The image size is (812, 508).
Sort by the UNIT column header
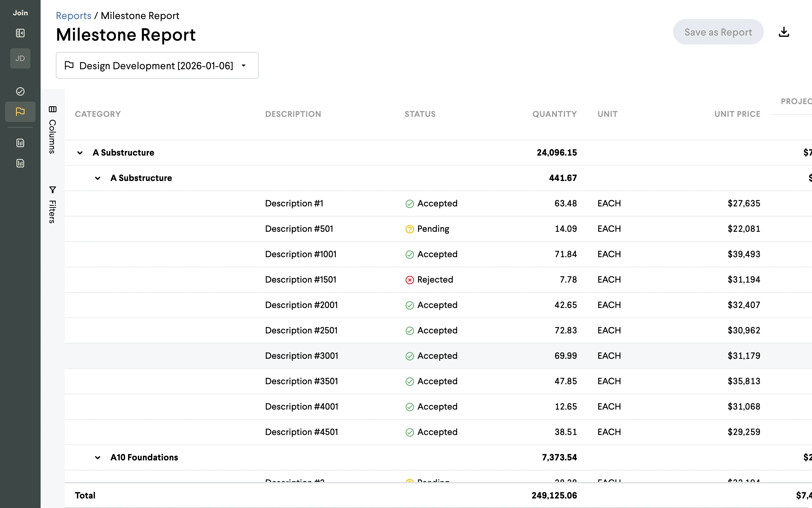click(x=607, y=114)
